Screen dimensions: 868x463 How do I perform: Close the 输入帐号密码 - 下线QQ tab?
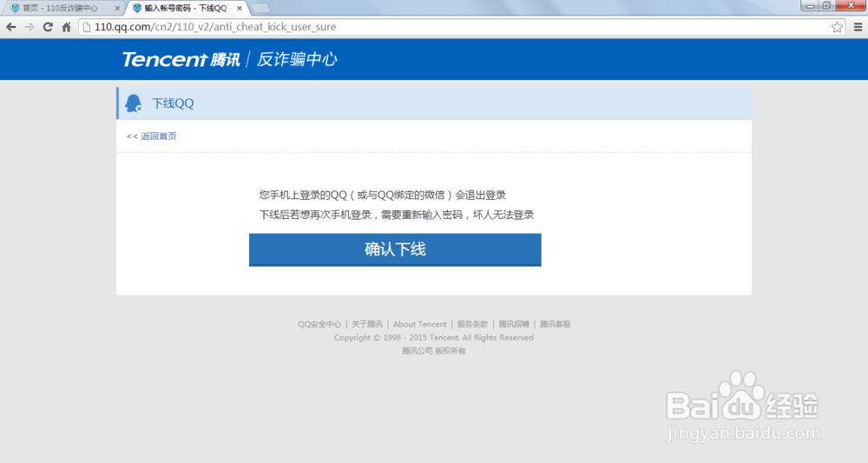(x=240, y=9)
